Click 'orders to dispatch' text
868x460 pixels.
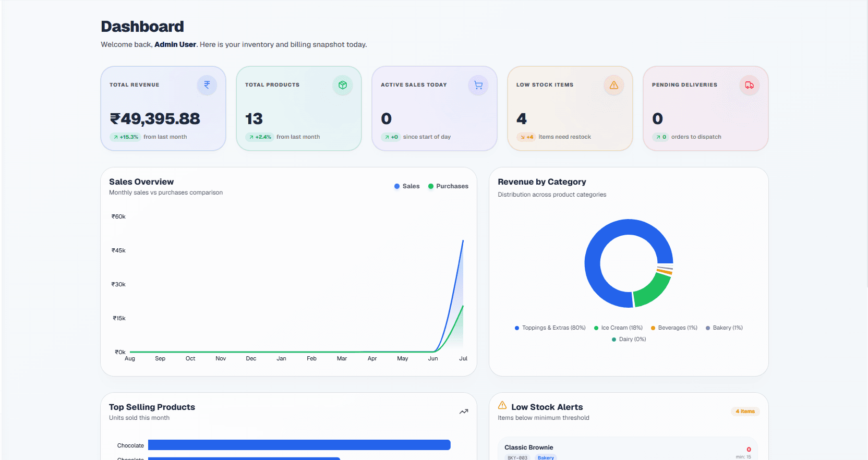pos(696,137)
